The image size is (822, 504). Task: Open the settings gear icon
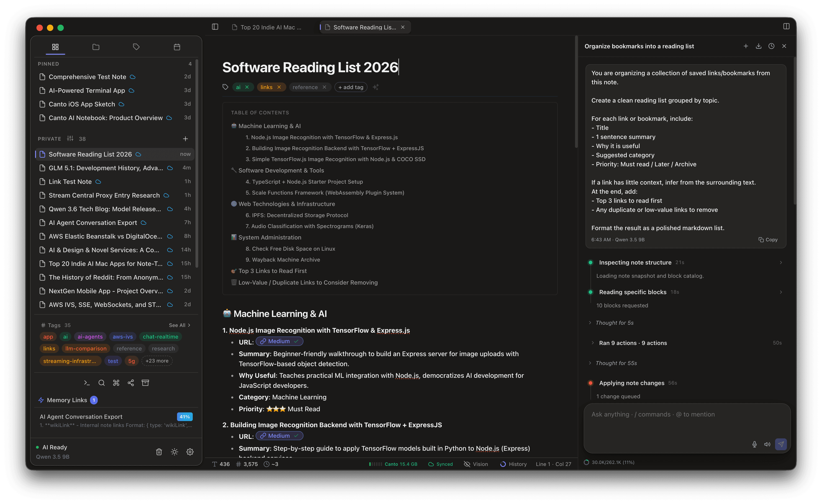pos(190,452)
